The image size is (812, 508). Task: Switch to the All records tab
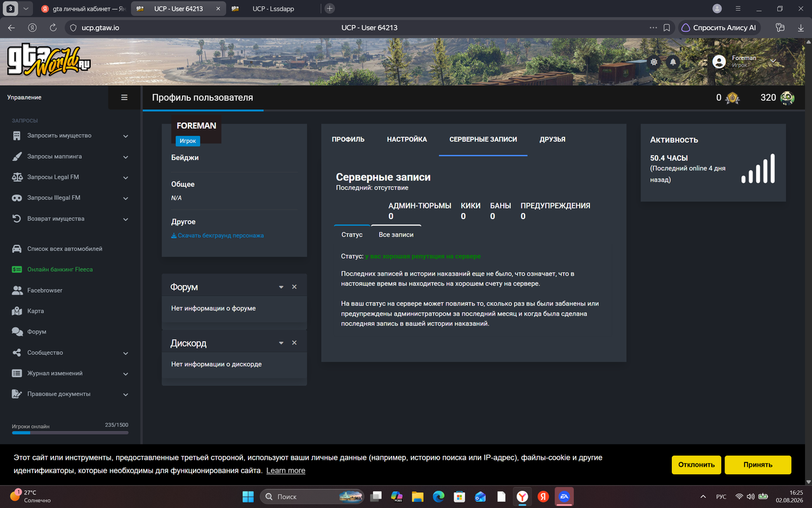pos(396,235)
